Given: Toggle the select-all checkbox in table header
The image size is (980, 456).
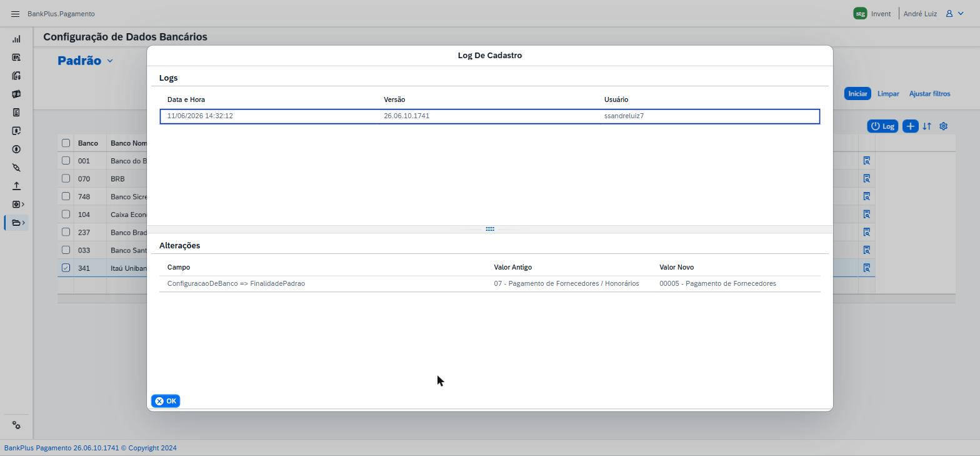Looking at the screenshot, I should tap(66, 143).
